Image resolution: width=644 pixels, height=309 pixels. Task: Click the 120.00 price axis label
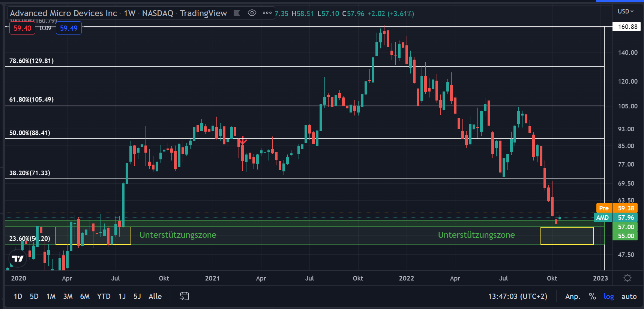pos(628,81)
